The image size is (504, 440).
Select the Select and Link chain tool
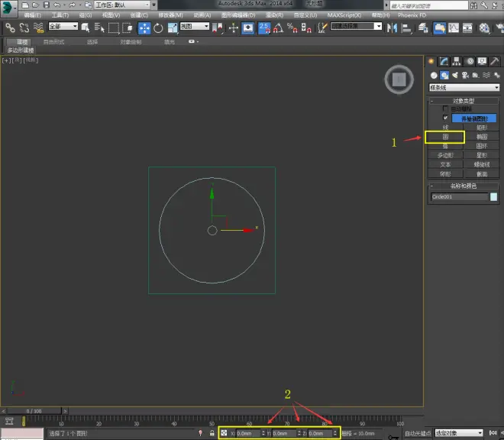click(10, 28)
